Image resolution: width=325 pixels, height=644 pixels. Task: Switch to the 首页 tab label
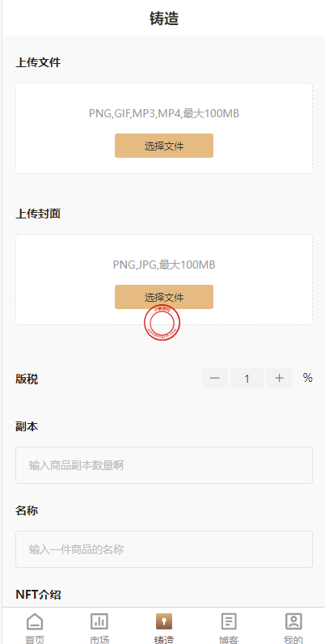tap(35, 639)
